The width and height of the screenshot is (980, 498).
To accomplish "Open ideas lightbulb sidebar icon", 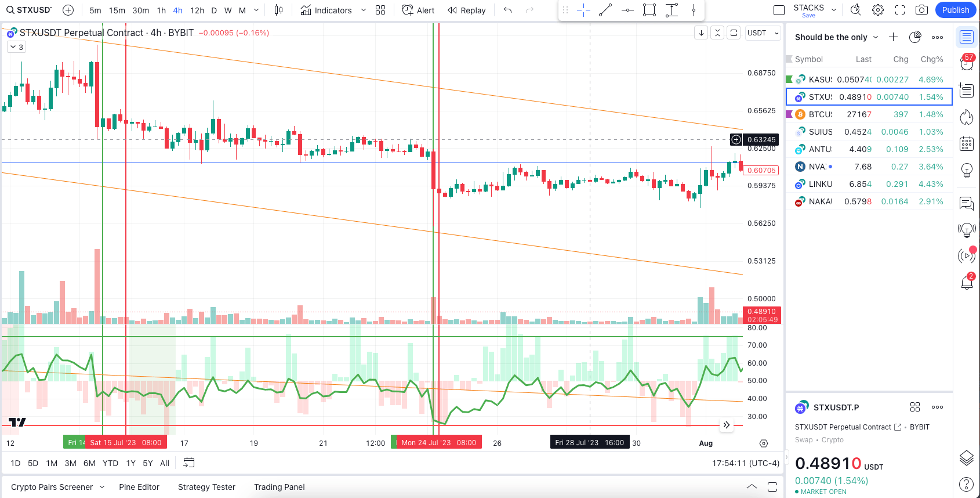I will (967, 171).
